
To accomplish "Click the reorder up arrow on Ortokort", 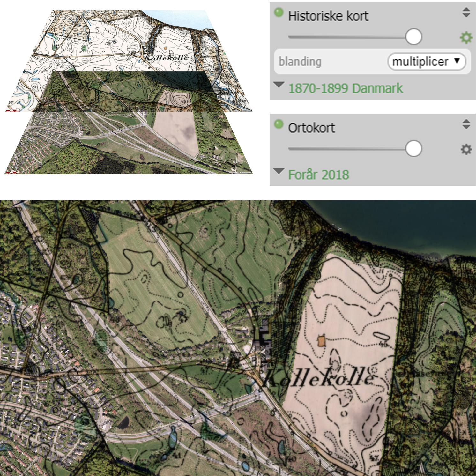I will coord(466,121).
